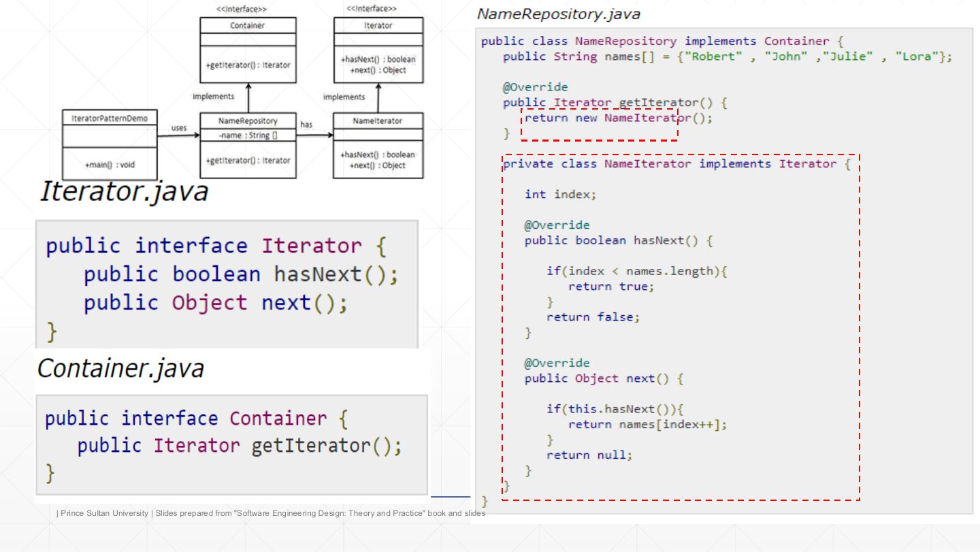Viewport: 980px width, 552px height.
Task: Click the IteratorPatternDemo class box
Action: (x=110, y=144)
